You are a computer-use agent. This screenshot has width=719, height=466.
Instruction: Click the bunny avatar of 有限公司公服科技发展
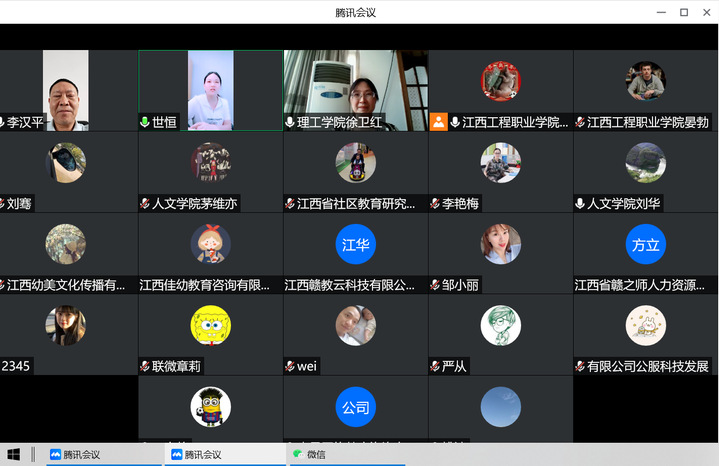point(646,325)
